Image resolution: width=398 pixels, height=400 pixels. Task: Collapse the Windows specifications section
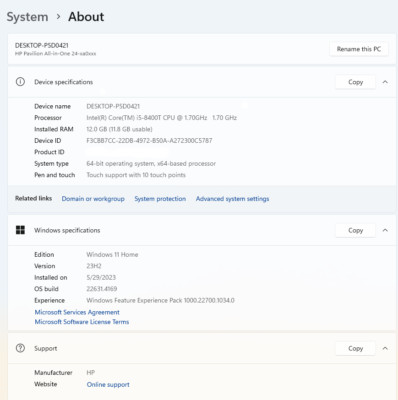(x=385, y=230)
